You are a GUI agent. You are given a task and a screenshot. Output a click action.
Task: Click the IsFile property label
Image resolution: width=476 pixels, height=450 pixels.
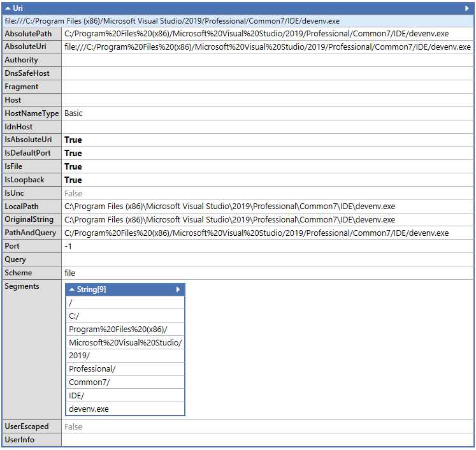[13, 166]
